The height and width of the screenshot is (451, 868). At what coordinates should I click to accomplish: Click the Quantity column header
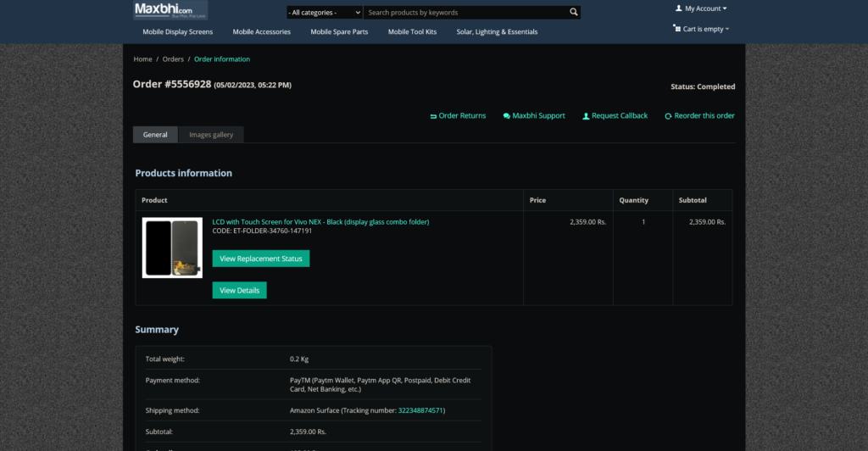click(x=634, y=200)
